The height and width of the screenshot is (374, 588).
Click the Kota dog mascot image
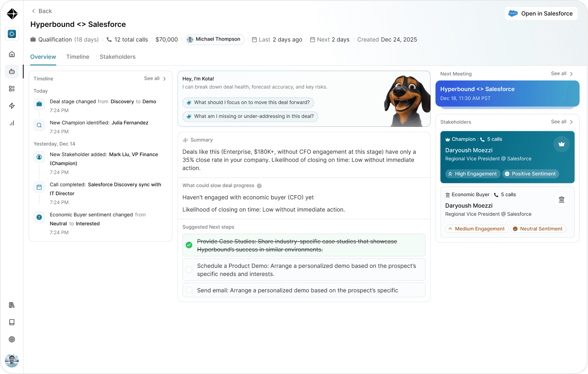coord(407,100)
